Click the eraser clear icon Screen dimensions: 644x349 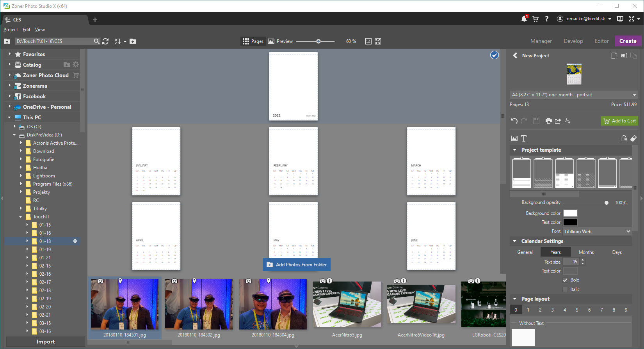coord(633,138)
